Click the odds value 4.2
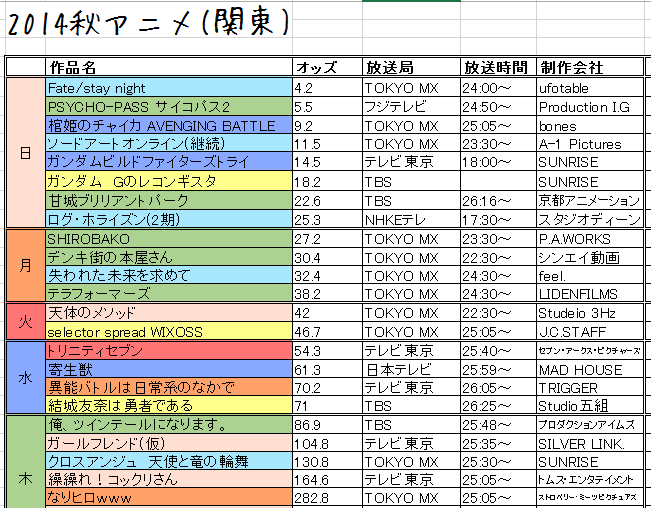The width and height of the screenshot is (651, 508). pyautogui.click(x=327, y=88)
